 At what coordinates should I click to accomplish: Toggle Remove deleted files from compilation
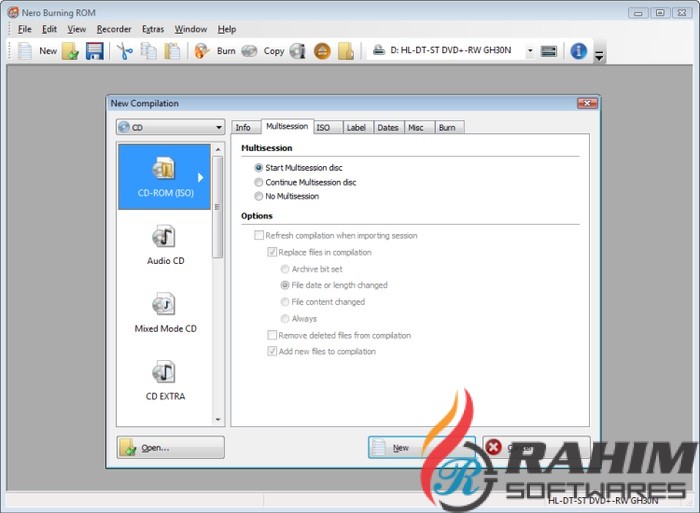(339, 335)
